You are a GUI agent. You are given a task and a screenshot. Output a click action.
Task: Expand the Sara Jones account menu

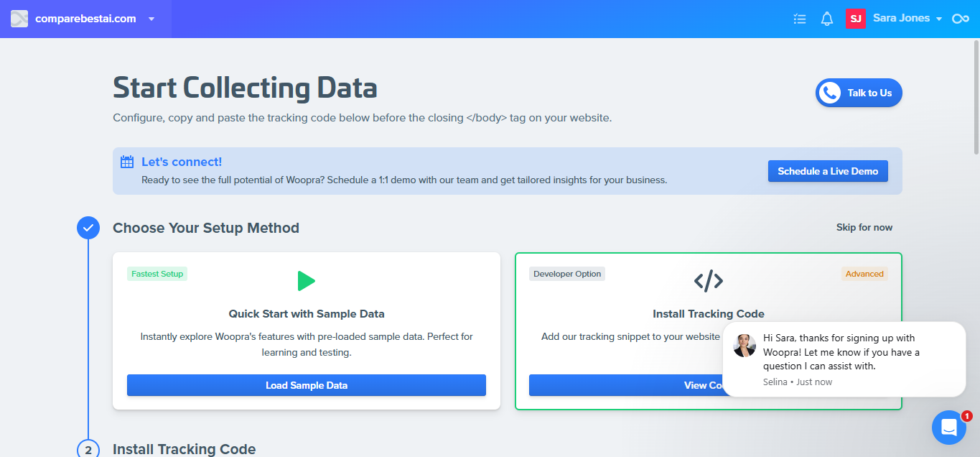point(907,19)
